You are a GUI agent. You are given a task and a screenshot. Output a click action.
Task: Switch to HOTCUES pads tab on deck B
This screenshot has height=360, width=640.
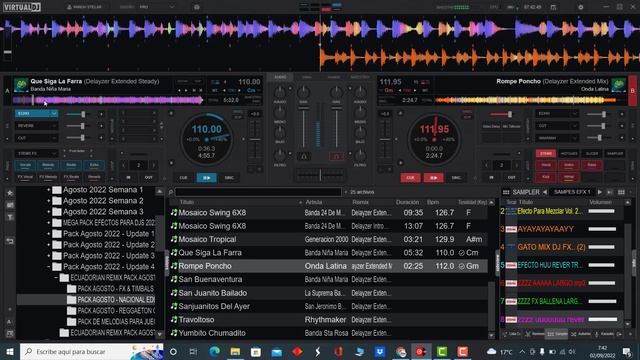pos(569,153)
